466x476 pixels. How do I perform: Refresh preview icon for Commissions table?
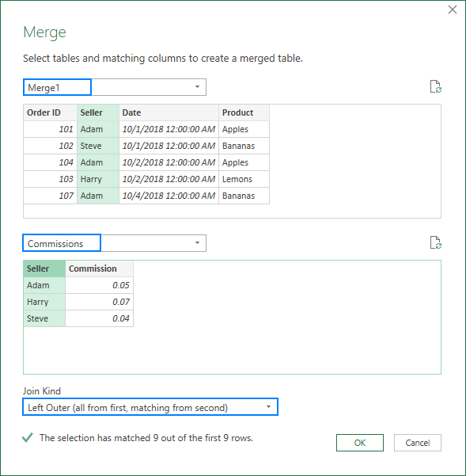(436, 243)
